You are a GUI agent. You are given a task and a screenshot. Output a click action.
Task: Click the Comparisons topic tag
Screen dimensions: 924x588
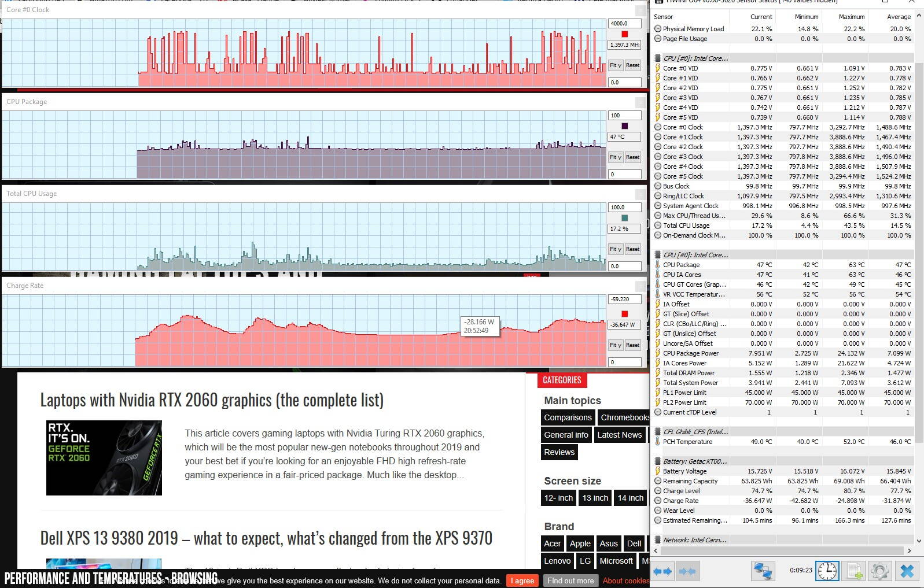point(568,417)
